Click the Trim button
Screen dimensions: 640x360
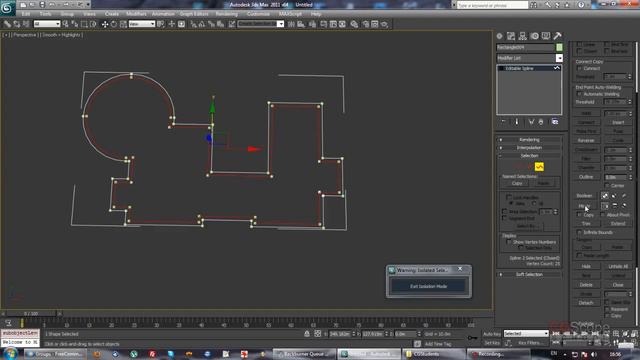pyautogui.click(x=586, y=224)
